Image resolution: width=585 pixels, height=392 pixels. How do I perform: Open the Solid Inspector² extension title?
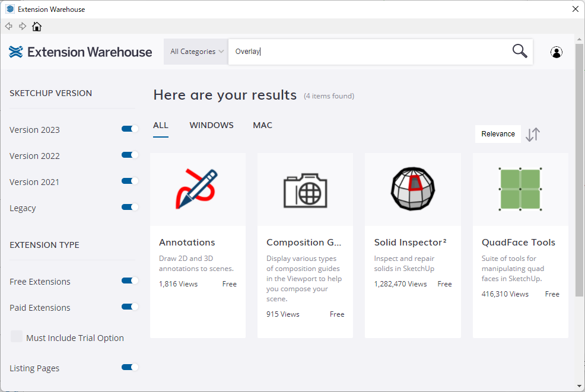point(410,243)
